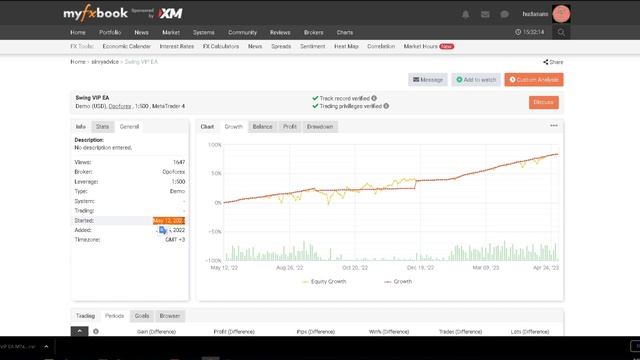Image resolution: width=640 pixels, height=360 pixels.
Task: Click the Custom Analysis button
Action: click(534, 80)
